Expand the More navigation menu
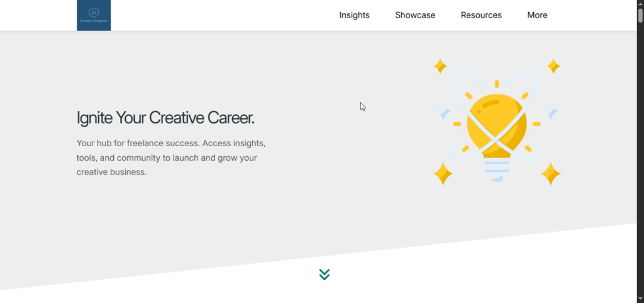 (537, 15)
